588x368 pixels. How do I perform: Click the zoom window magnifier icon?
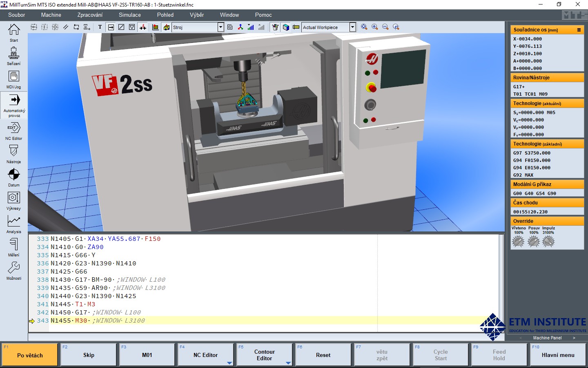tap(396, 27)
